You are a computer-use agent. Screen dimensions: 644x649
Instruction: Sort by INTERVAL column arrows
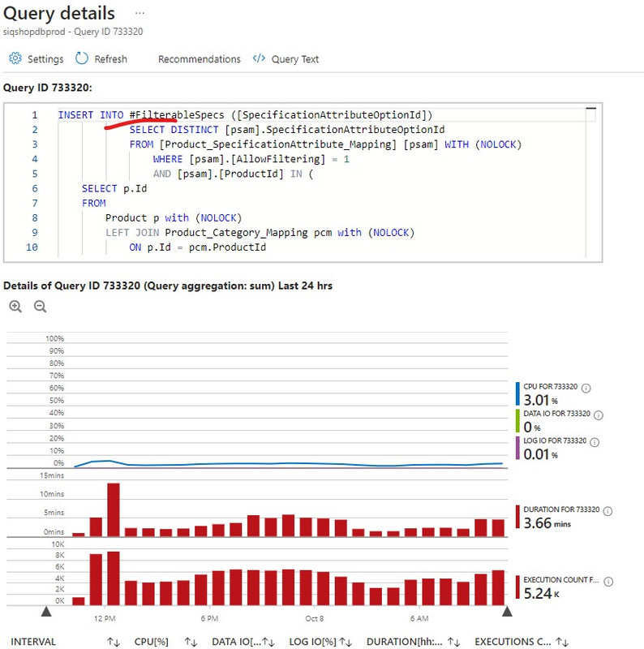tap(114, 642)
